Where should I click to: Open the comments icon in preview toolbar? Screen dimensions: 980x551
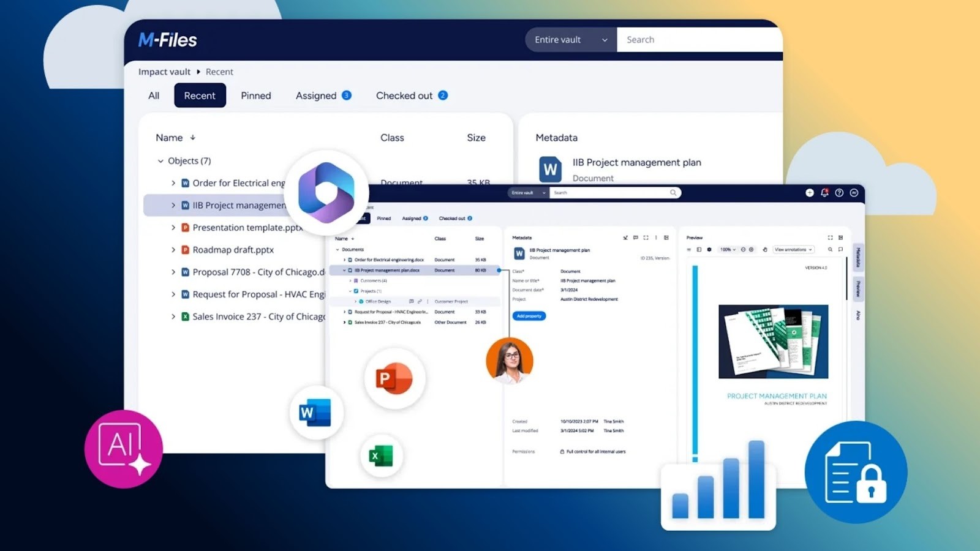(840, 250)
